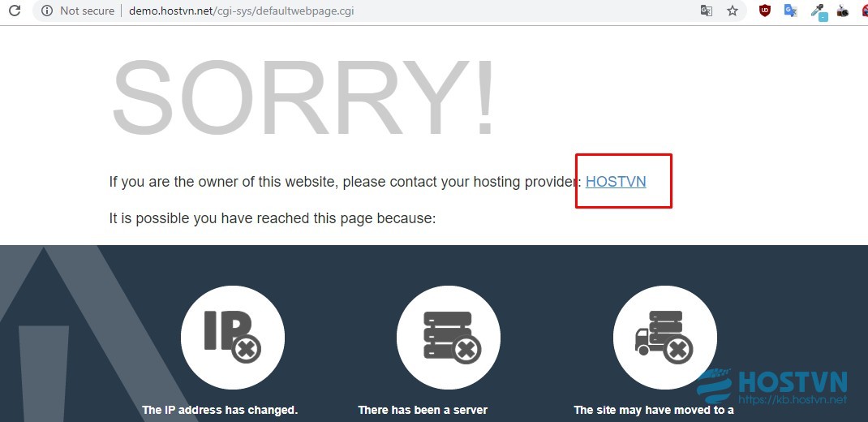Viewport: 868px width, 422px height.
Task: Open the camera screenshot extension
Action: 843,11
